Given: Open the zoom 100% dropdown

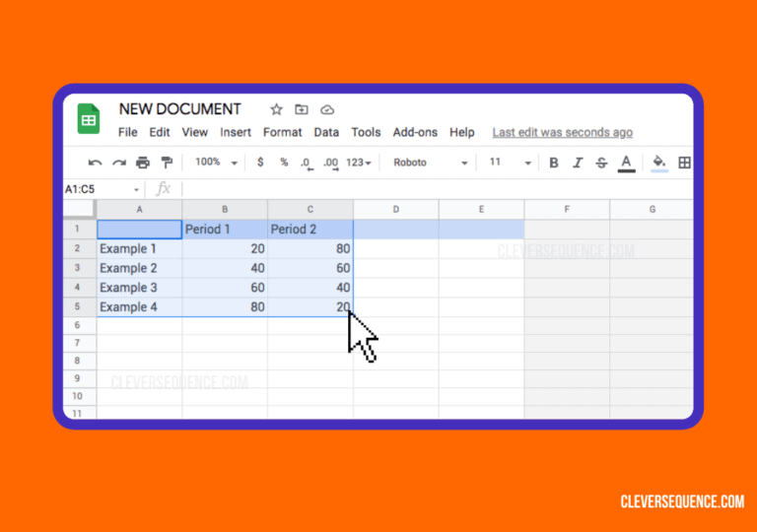Looking at the screenshot, I should coord(216,163).
